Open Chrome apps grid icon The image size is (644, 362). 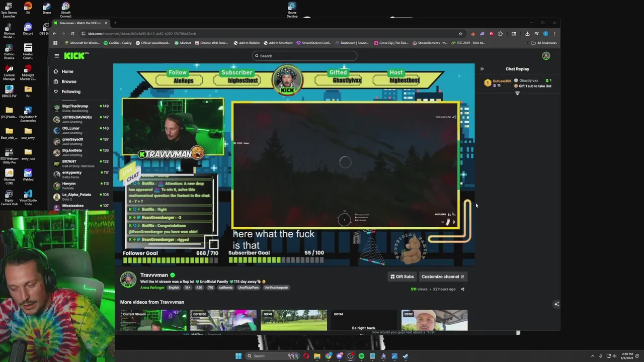[55, 43]
